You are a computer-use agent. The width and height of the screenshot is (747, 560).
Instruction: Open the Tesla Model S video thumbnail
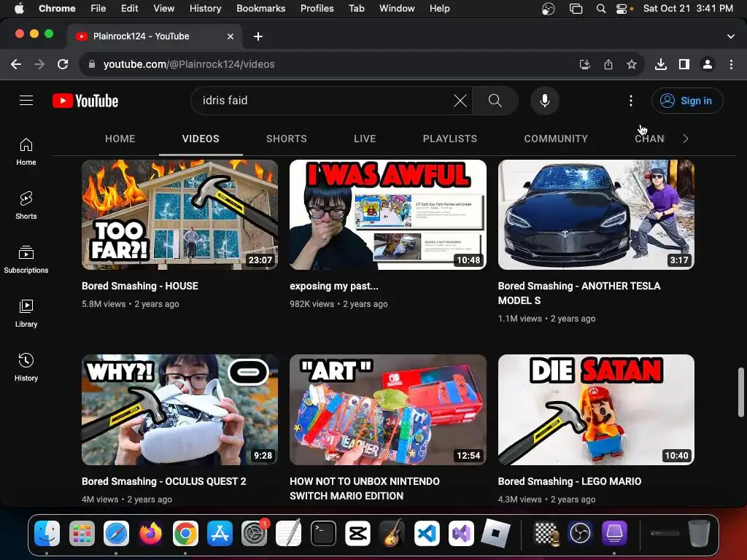596,215
